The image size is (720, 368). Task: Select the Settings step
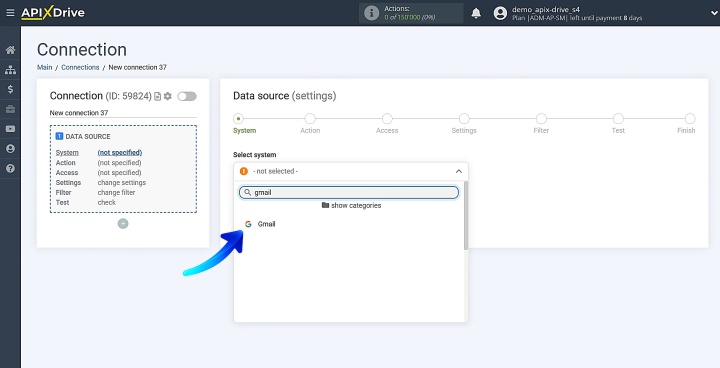[x=464, y=119]
